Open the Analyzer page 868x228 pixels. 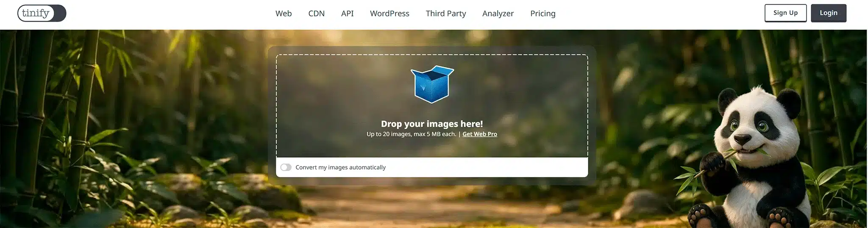(x=498, y=14)
